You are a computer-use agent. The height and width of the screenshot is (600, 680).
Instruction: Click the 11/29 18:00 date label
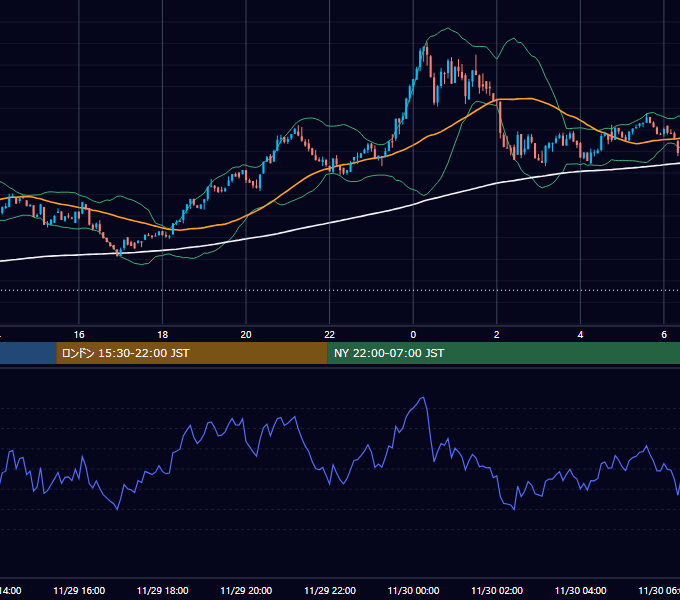point(163,590)
